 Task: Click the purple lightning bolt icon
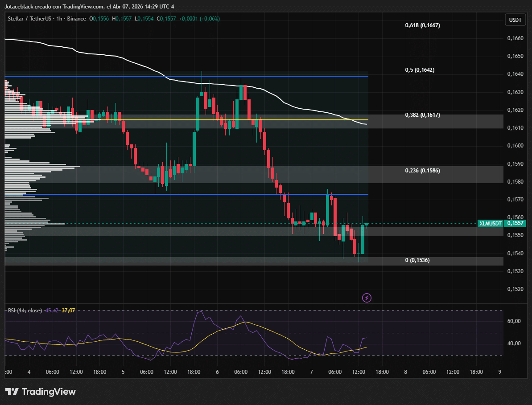(x=367, y=297)
